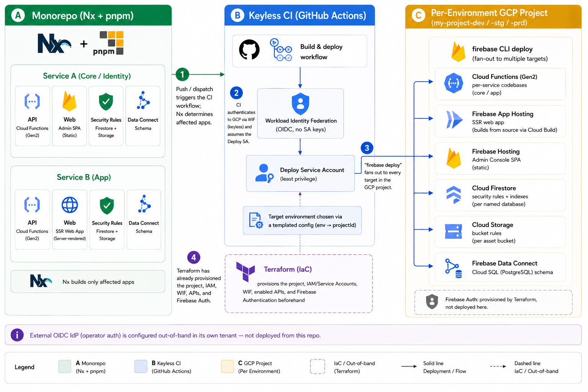Screen dimensions: 588x392
Task: Click the Service B globe Web icon
Action: click(70, 205)
